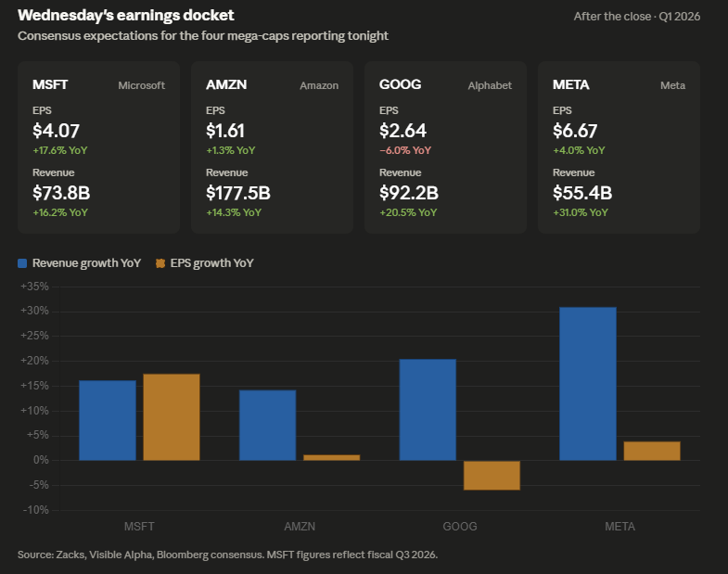728x574 pixels.
Task: Toggle the EPS growth YoY legend label
Action: [211, 263]
